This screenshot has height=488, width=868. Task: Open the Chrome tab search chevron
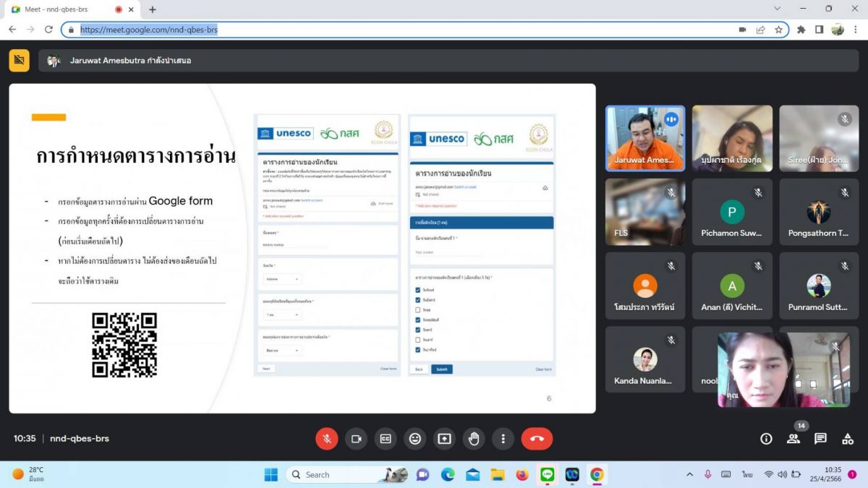(x=778, y=9)
